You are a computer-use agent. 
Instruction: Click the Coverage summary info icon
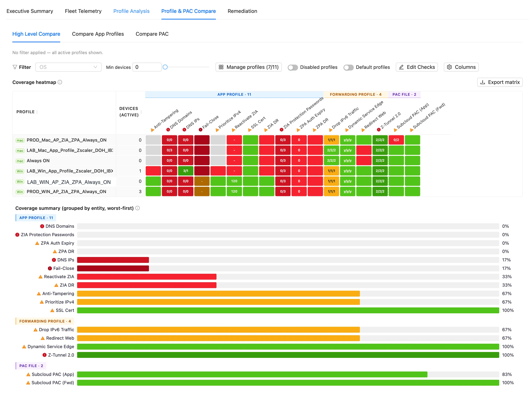coord(138,208)
